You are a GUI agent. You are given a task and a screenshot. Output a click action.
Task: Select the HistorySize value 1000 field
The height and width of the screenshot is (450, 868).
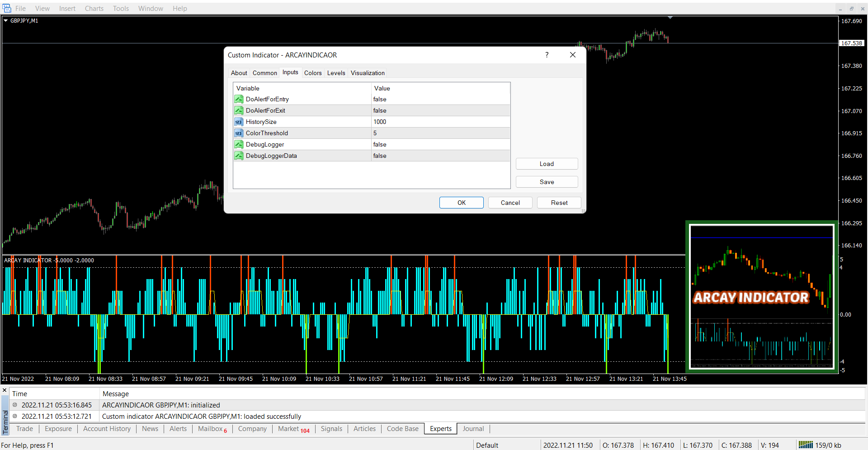[x=380, y=122]
